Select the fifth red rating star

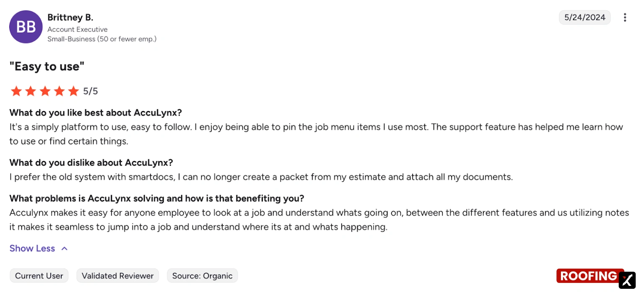pyautogui.click(x=73, y=91)
